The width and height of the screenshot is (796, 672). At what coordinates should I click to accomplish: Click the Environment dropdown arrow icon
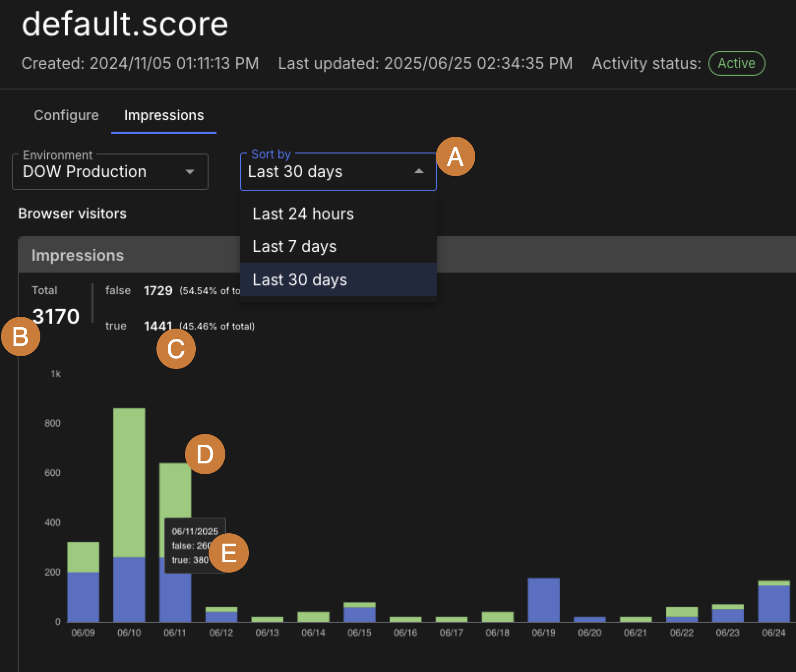(189, 172)
